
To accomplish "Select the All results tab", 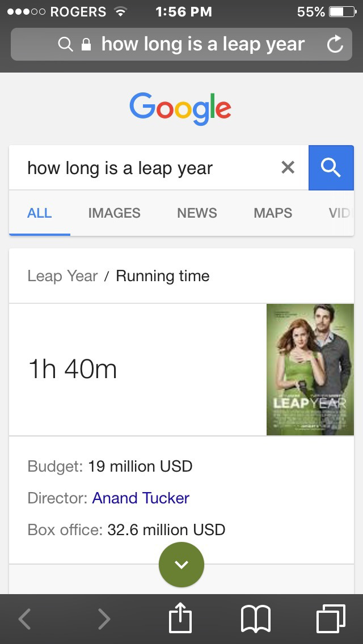I will [x=39, y=213].
